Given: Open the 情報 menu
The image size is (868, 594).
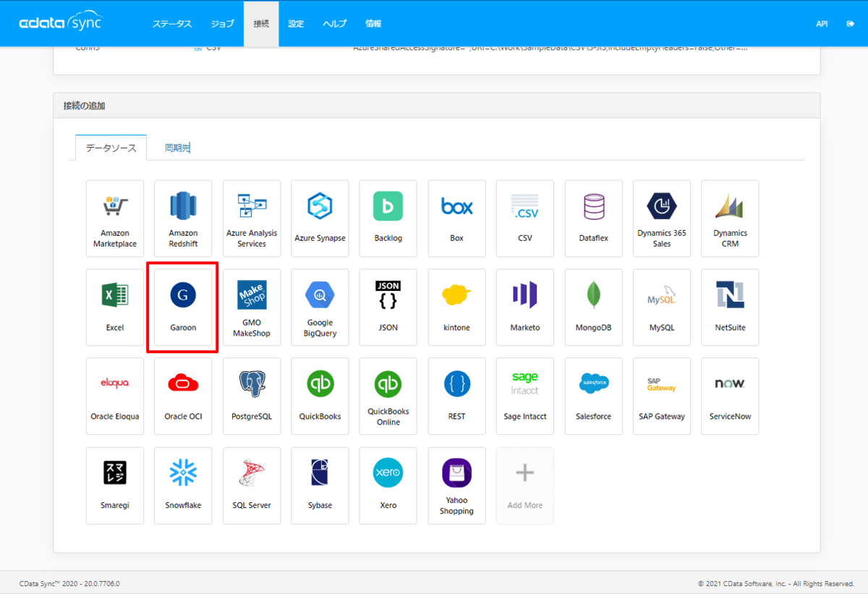Looking at the screenshot, I should pyautogui.click(x=373, y=24).
